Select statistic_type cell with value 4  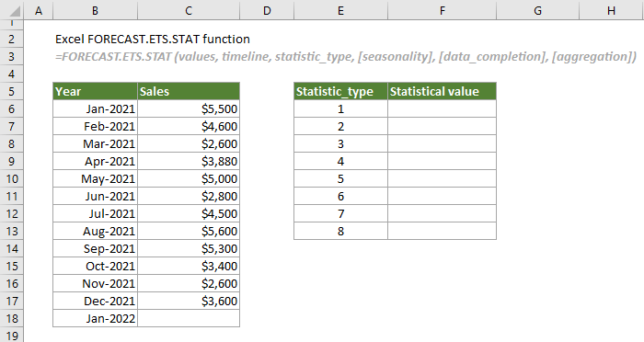340,161
